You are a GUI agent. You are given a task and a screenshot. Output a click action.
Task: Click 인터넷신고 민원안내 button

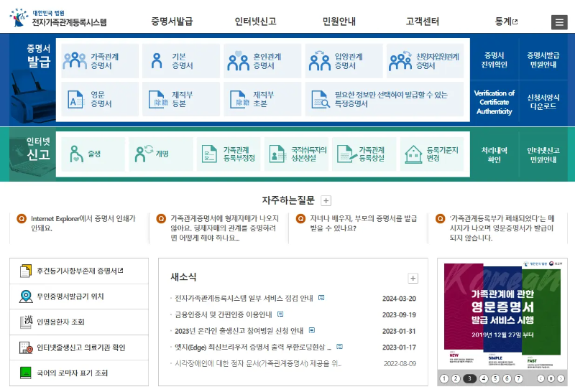pos(543,154)
